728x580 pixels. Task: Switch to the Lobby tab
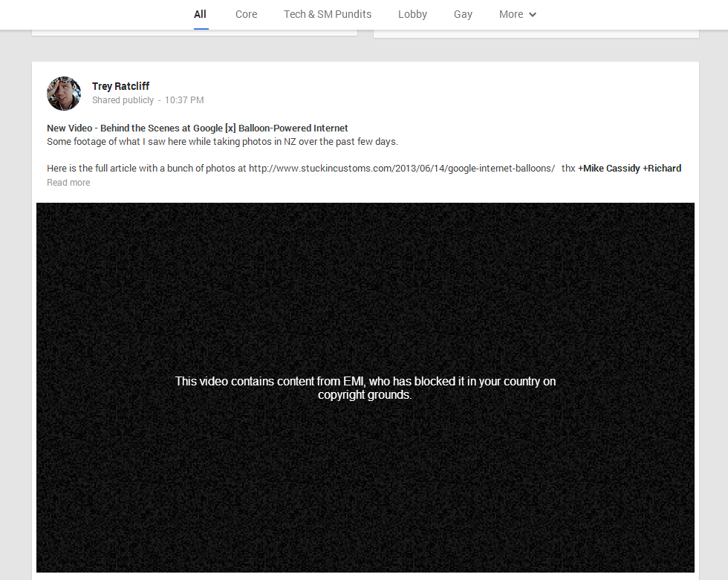tap(412, 14)
